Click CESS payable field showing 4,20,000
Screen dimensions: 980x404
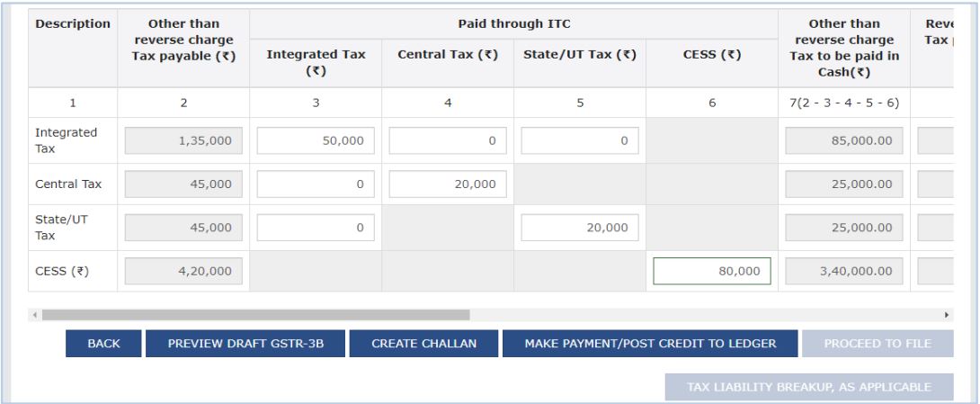click(183, 271)
